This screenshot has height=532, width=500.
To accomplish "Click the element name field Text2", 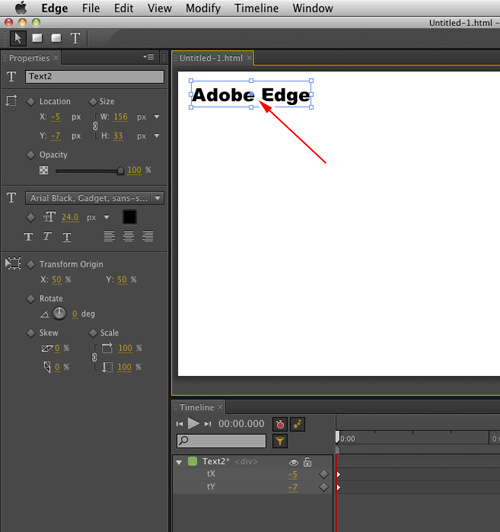I will pyautogui.click(x=95, y=77).
